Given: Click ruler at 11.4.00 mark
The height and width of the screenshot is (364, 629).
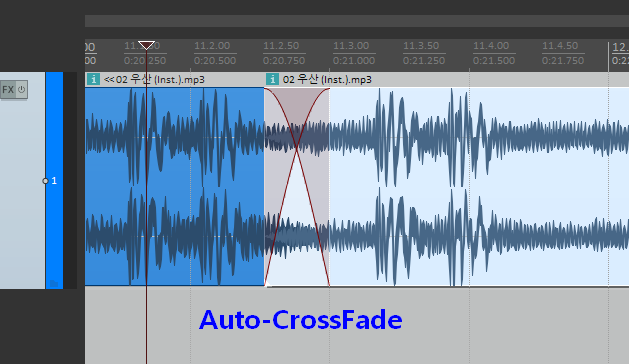Looking at the screenshot, I should pyautogui.click(x=491, y=46).
